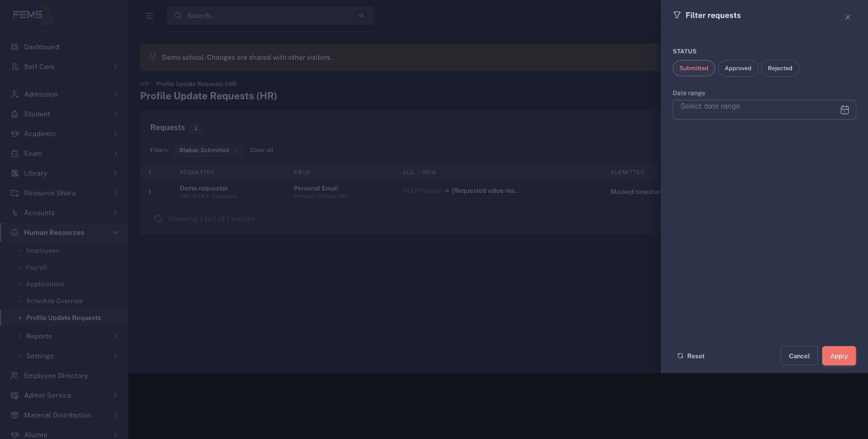
Task: Click the Reset filters button
Action: tap(691, 356)
